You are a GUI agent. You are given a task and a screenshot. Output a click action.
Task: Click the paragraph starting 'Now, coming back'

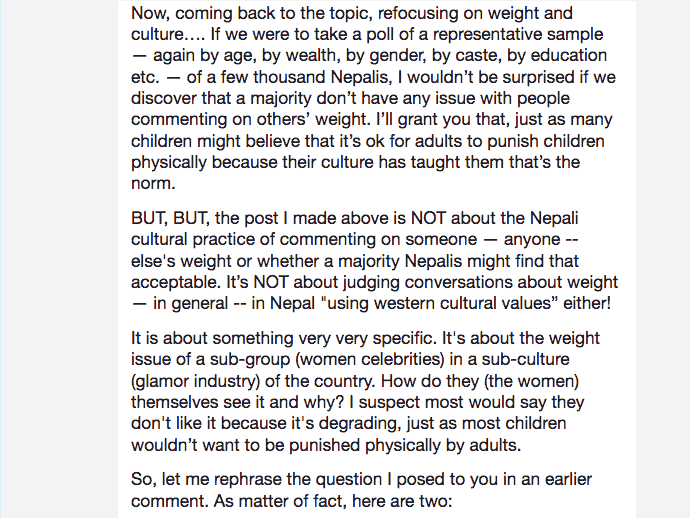[x=373, y=98]
